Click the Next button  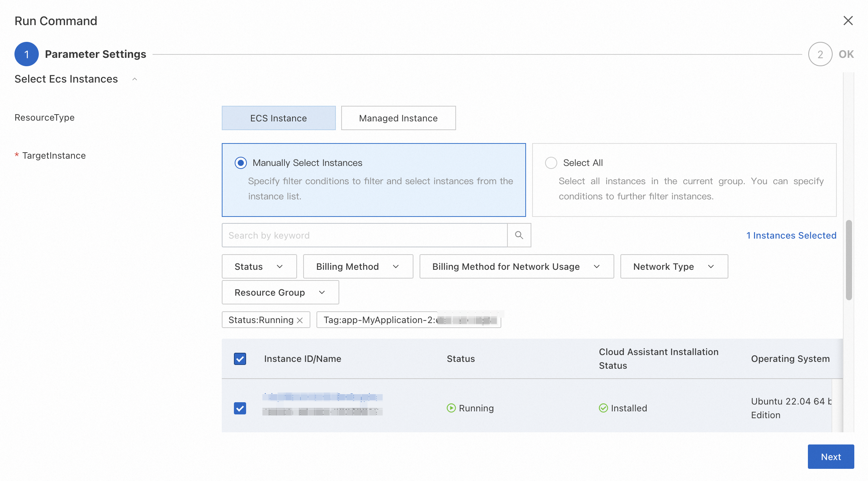830,457
